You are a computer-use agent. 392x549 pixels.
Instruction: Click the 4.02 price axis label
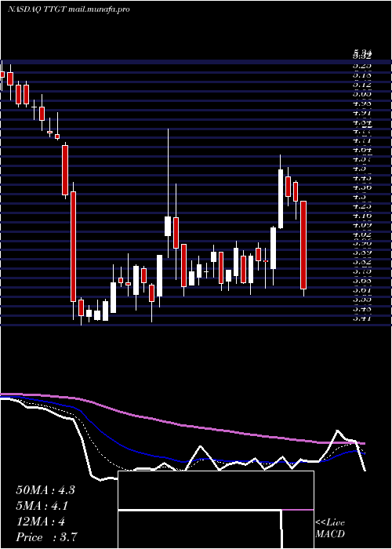361,235
